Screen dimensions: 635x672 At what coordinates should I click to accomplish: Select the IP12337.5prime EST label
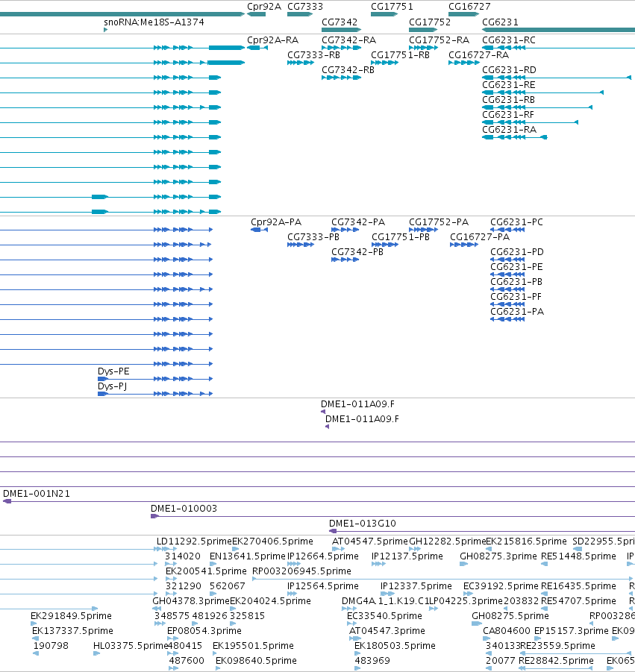pyautogui.click(x=416, y=586)
